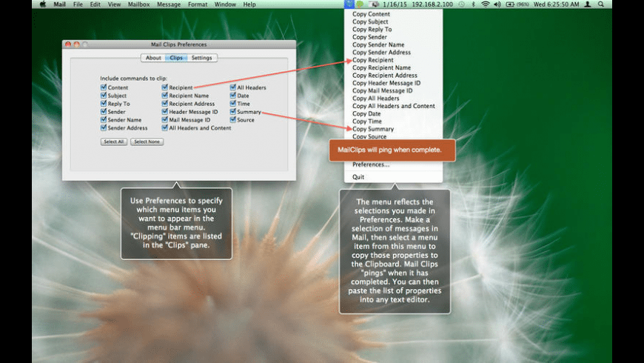This screenshot has height=363, width=644.
Task: Open the Message menu
Action: [x=168, y=4]
